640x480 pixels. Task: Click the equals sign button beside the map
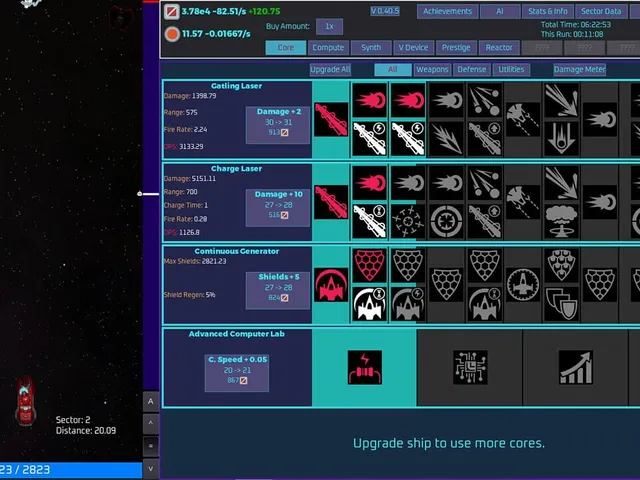(151, 446)
